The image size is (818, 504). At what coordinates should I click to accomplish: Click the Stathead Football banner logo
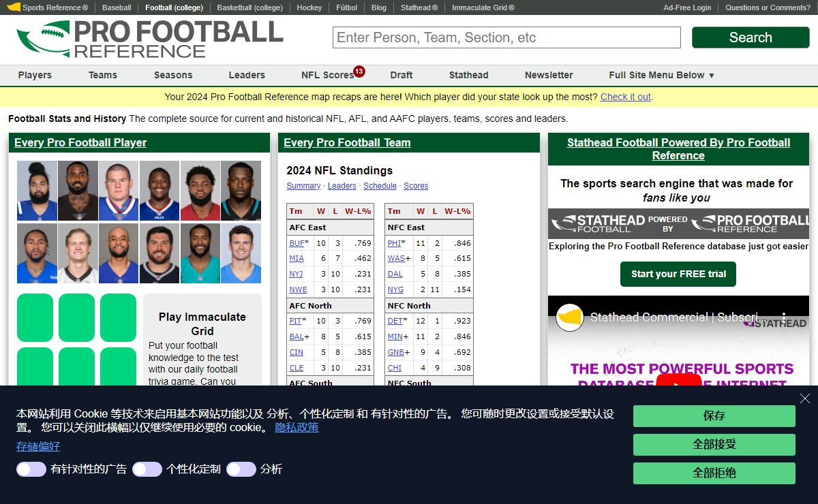678,223
